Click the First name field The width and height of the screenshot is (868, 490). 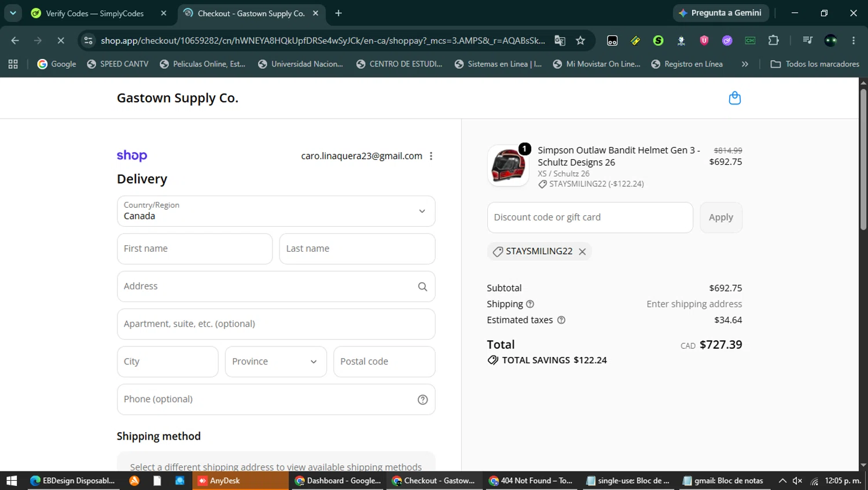click(x=194, y=249)
